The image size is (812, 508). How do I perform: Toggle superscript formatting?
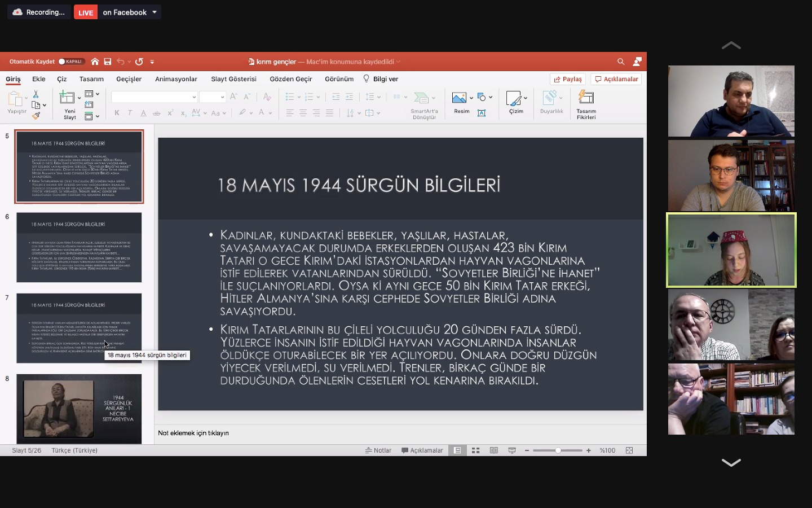pos(170,113)
